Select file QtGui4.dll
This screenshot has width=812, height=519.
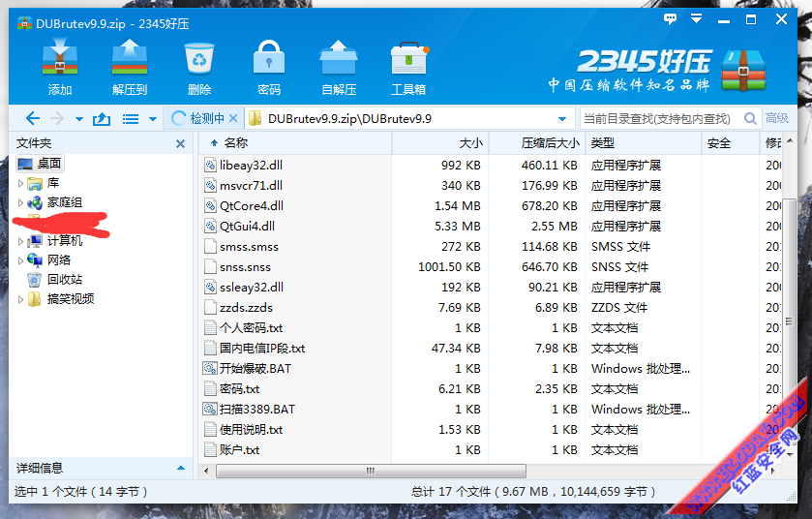tap(247, 227)
